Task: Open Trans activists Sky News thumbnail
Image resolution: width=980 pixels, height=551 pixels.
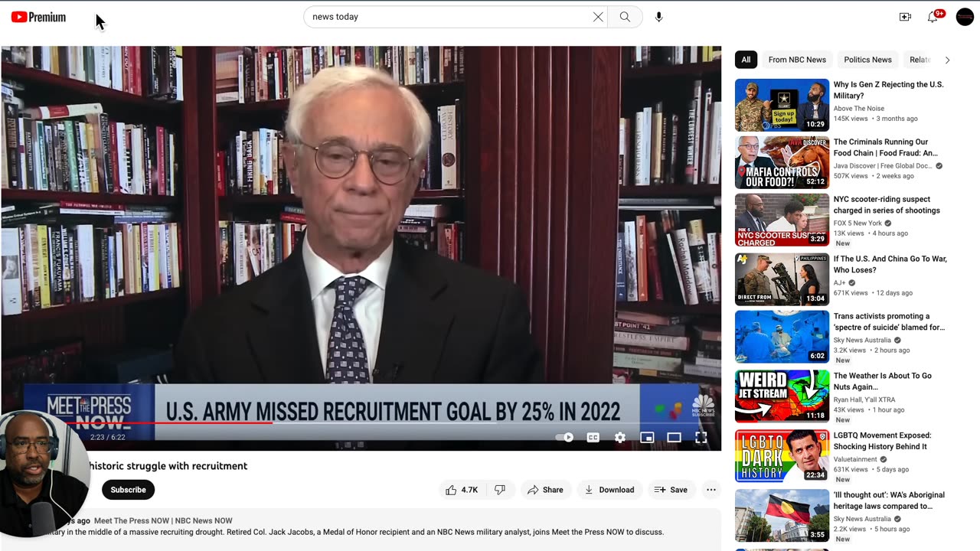Action: point(782,336)
